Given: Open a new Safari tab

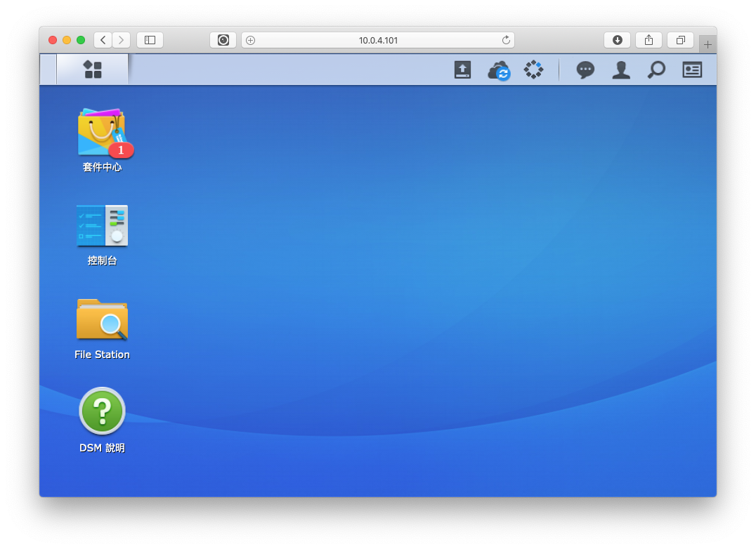Looking at the screenshot, I should (x=708, y=45).
